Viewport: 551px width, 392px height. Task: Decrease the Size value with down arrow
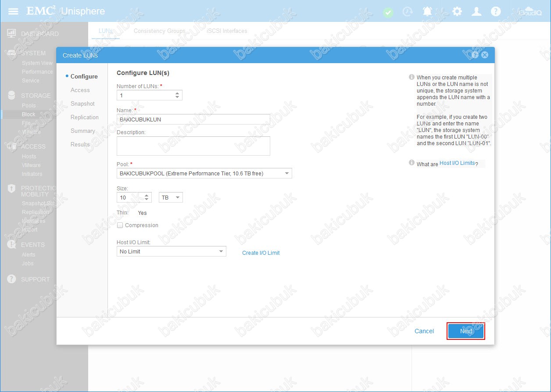[147, 200]
